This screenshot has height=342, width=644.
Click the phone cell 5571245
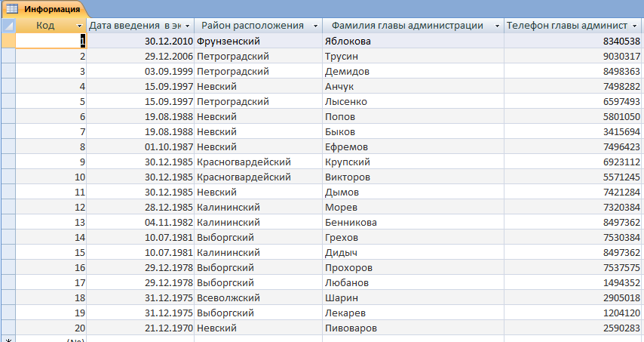[572, 177]
